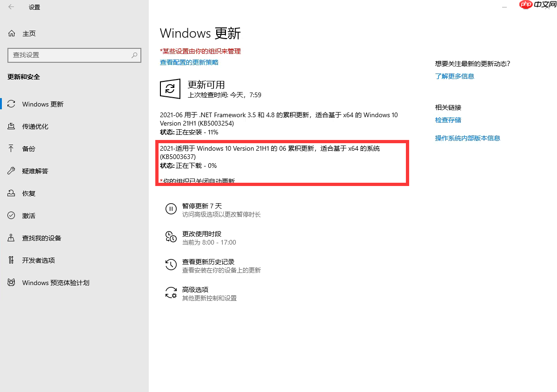557x392 pixels.
Task: Open 激活 settings
Action: click(x=29, y=215)
